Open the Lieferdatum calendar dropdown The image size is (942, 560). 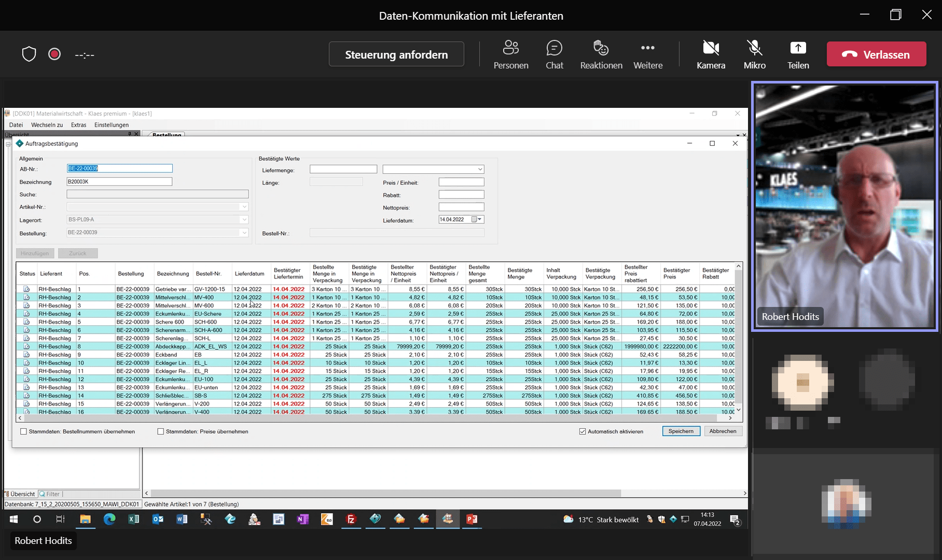[479, 219]
